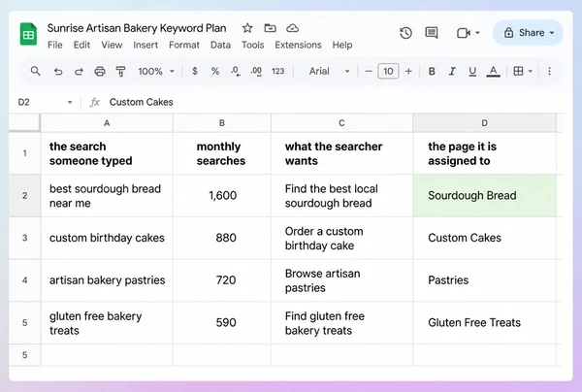582x392 pixels.
Task: Search the menus with magnifier icon
Action: pyautogui.click(x=35, y=71)
